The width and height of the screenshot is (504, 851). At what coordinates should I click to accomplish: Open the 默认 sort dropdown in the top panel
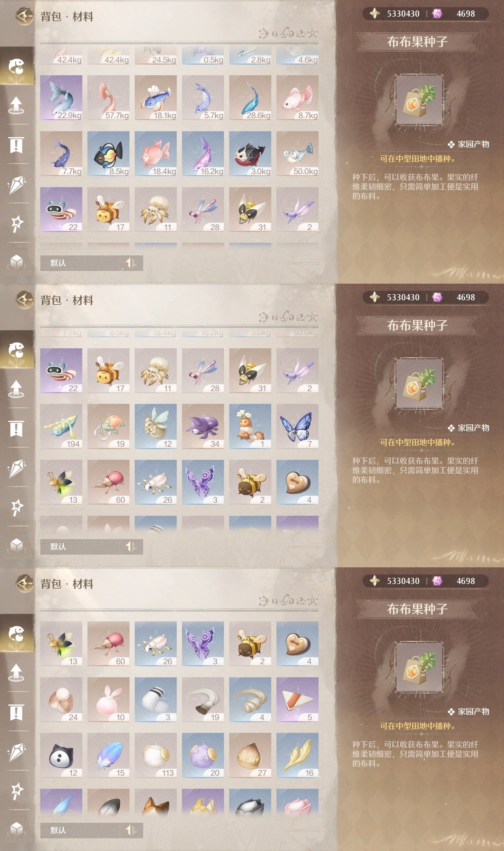(80, 263)
